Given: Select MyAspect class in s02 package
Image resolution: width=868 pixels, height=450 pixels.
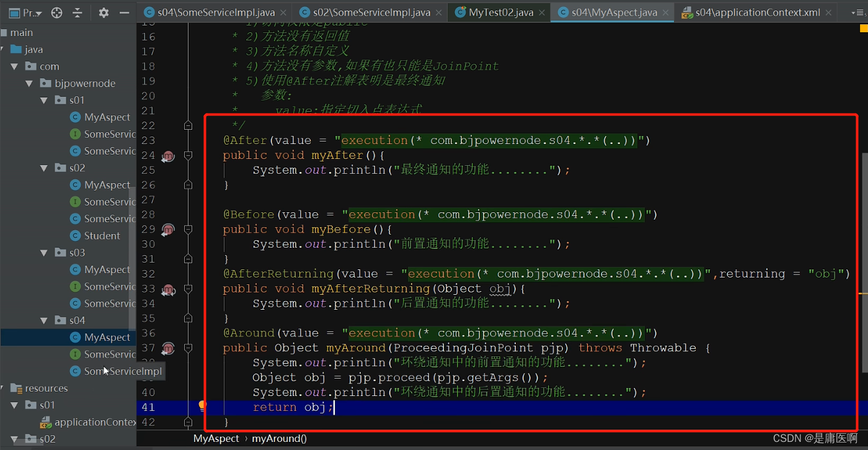Looking at the screenshot, I should coord(100,184).
